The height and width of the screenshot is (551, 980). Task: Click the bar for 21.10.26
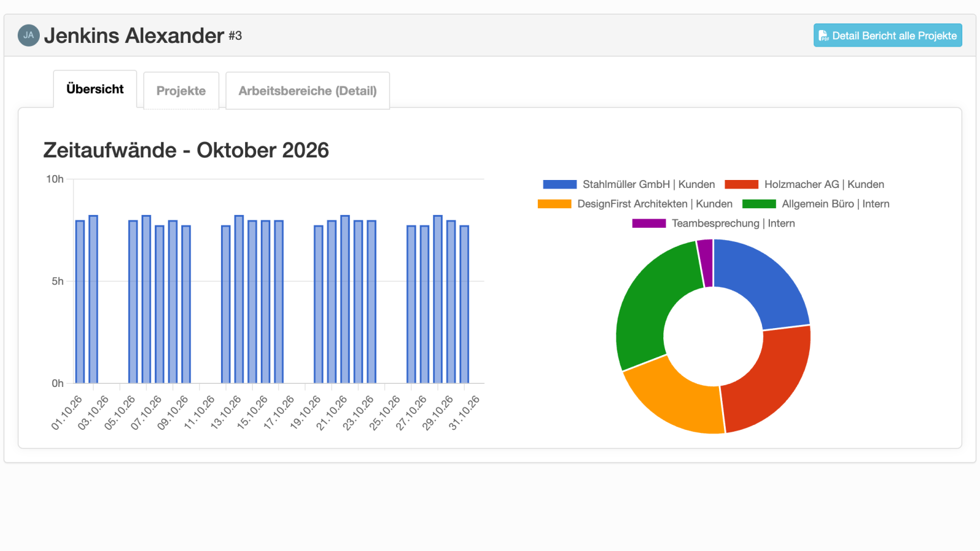coord(345,299)
